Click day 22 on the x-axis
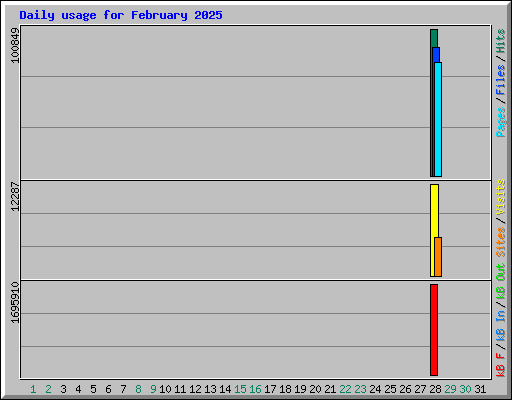 click(345, 389)
